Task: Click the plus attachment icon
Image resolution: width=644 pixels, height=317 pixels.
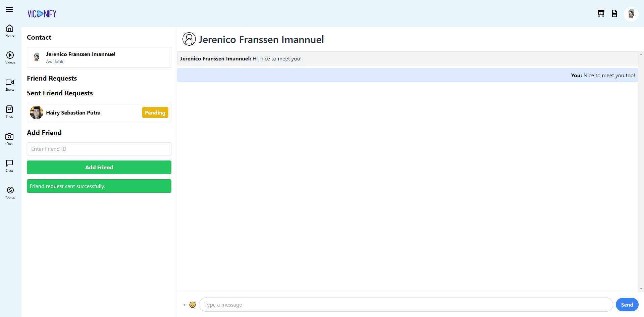Action: coord(184,305)
